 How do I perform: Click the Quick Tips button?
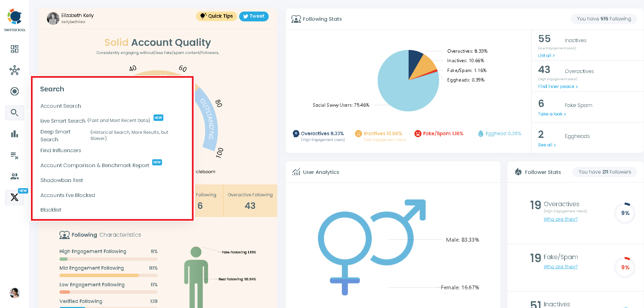click(216, 16)
